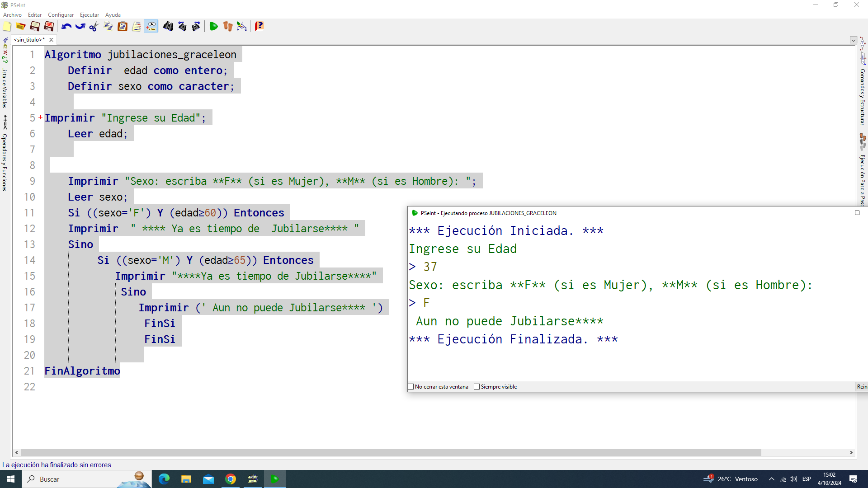868x488 pixels.
Task: Click the horizontal scrollbar of the editor
Action: [389, 452]
